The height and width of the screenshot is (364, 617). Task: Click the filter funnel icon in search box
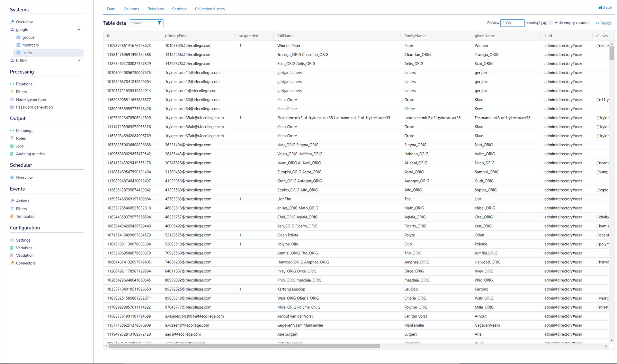pyautogui.click(x=159, y=23)
